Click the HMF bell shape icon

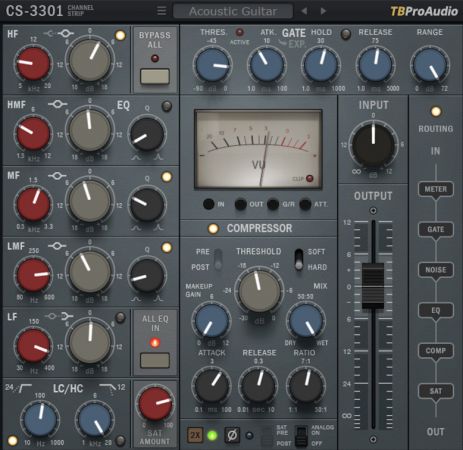(x=57, y=104)
